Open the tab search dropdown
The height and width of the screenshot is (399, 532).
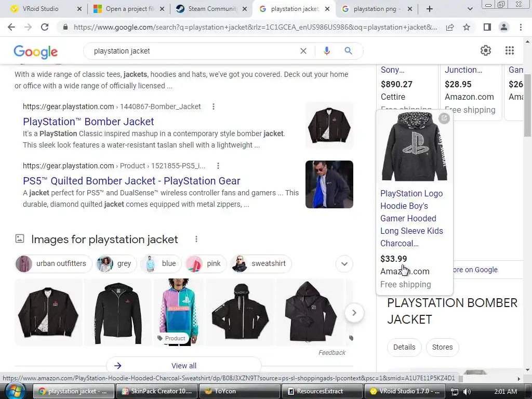(470, 9)
